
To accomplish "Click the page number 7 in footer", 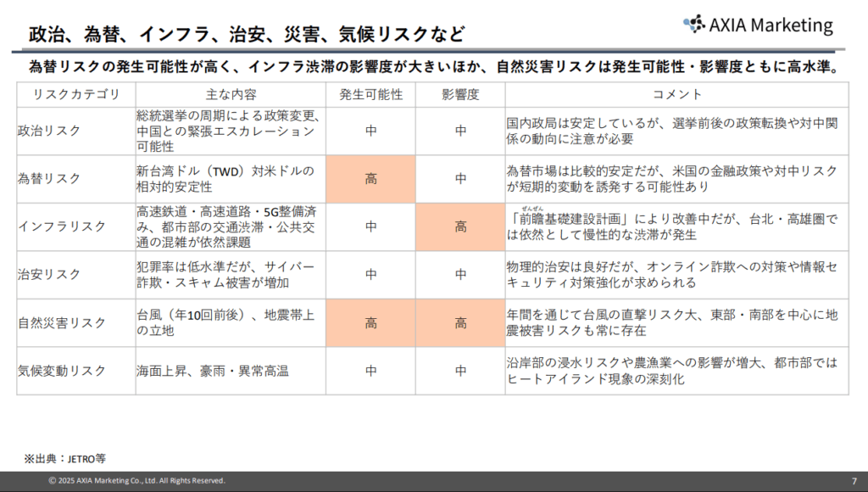I will click(854, 481).
